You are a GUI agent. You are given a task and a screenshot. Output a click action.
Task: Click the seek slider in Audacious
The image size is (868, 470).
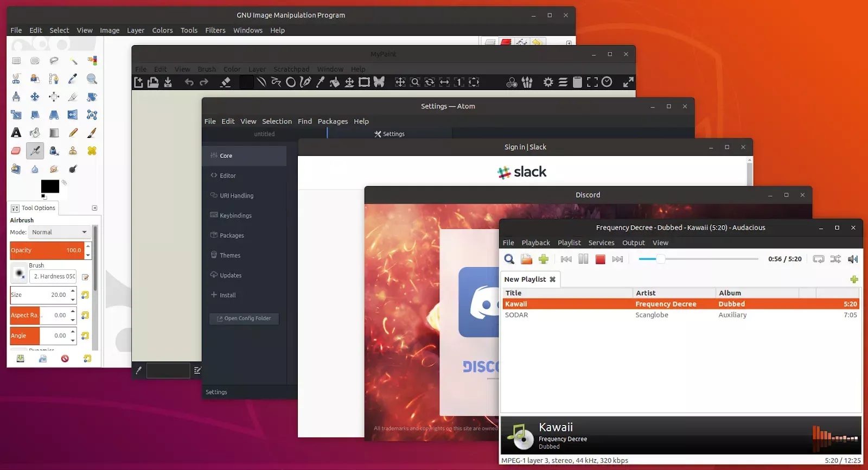point(698,259)
